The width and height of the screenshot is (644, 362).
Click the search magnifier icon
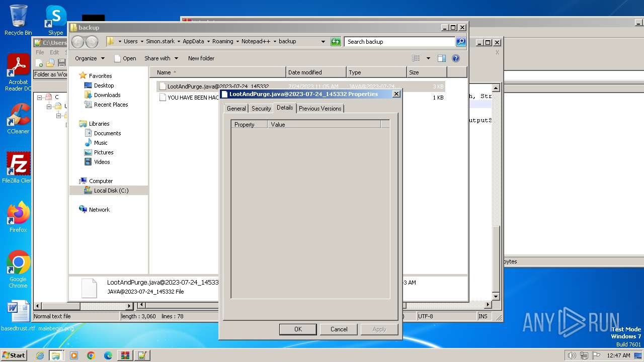point(461,42)
